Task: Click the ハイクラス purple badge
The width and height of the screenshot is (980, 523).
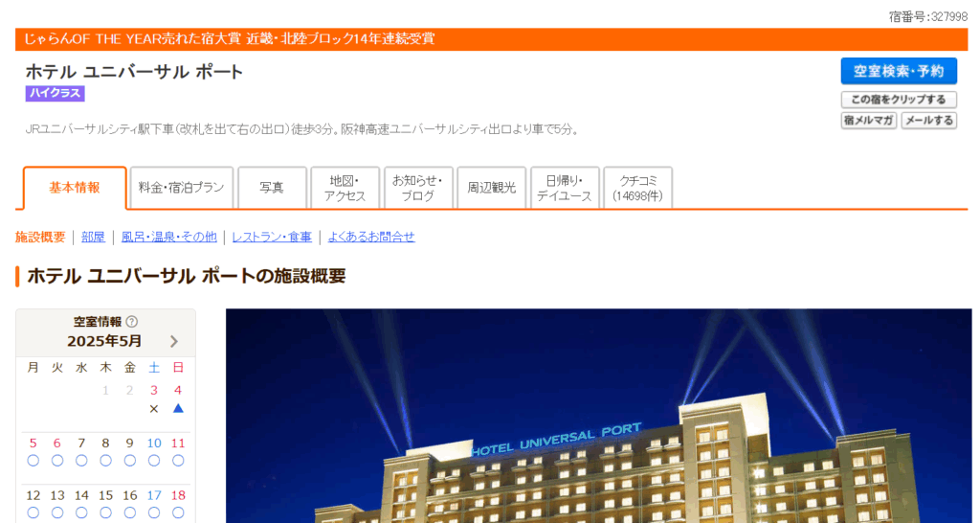Action: 55,93
